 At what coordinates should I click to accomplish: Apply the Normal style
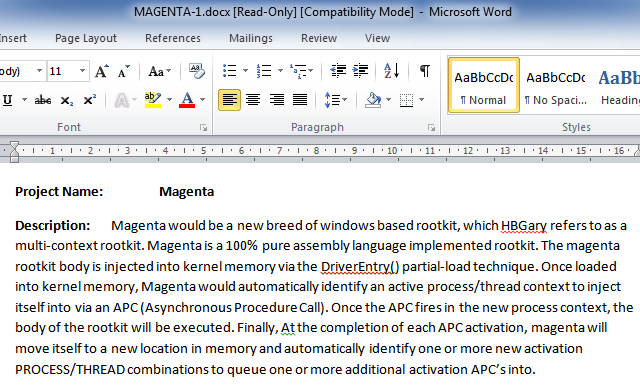(484, 85)
